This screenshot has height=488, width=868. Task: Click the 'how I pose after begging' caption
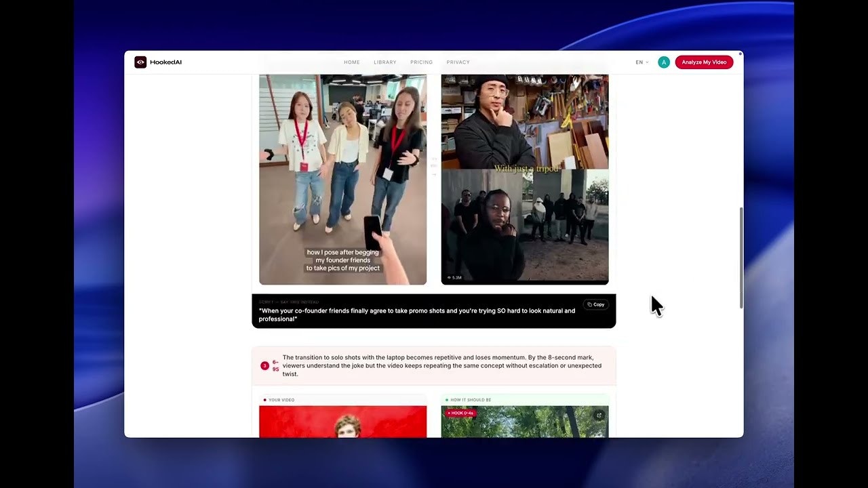coord(343,260)
